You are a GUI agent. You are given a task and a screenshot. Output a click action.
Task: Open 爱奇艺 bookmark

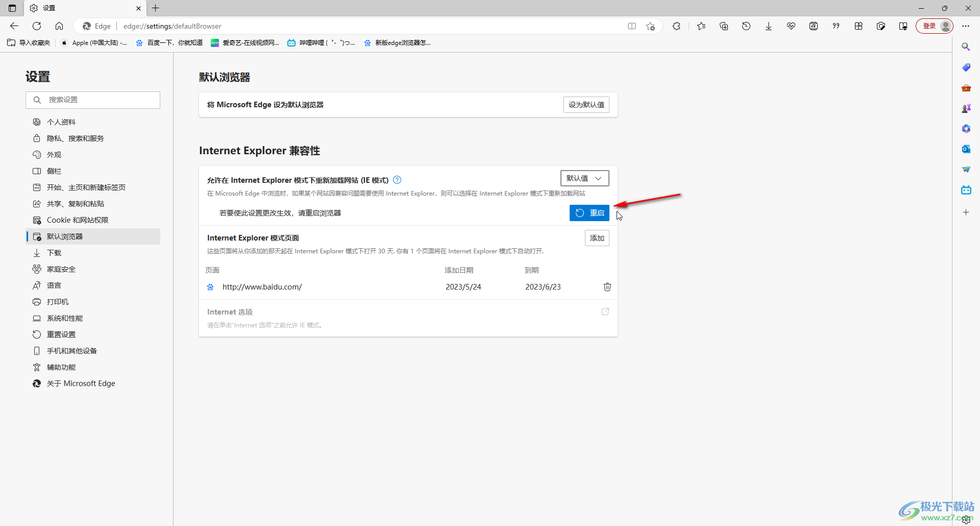click(245, 43)
